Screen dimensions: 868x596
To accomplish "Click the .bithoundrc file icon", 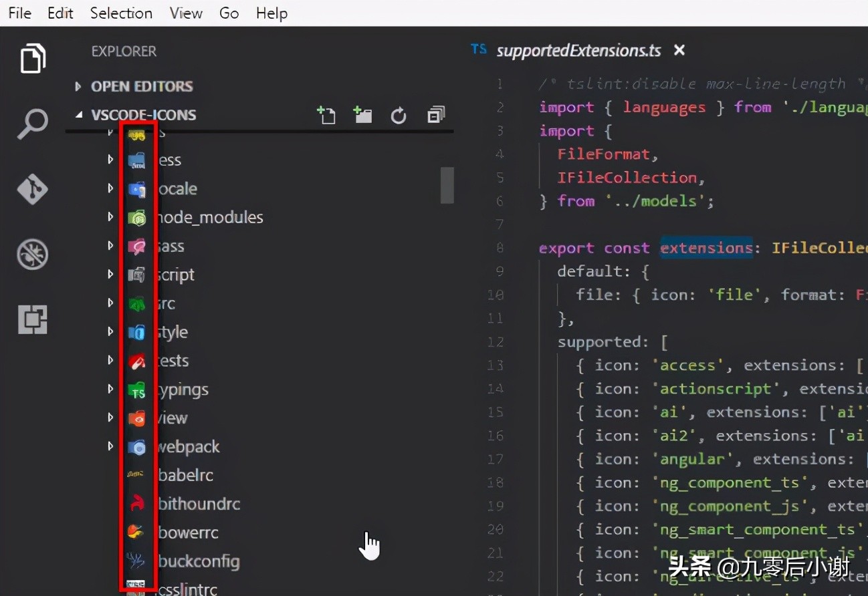I will point(136,504).
